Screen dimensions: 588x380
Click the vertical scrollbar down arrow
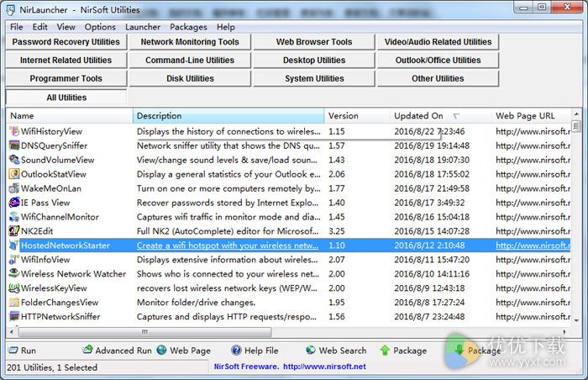pyautogui.click(x=576, y=320)
